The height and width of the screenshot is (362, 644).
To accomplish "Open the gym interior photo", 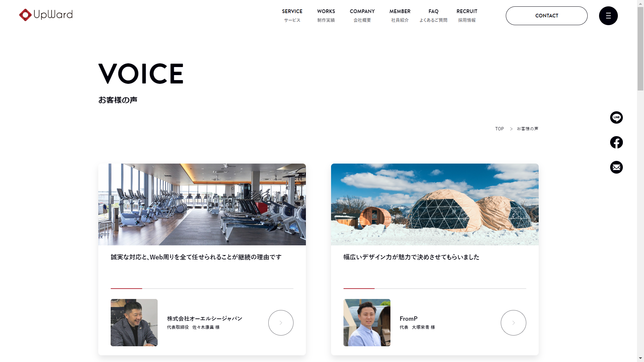I will (x=202, y=204).
